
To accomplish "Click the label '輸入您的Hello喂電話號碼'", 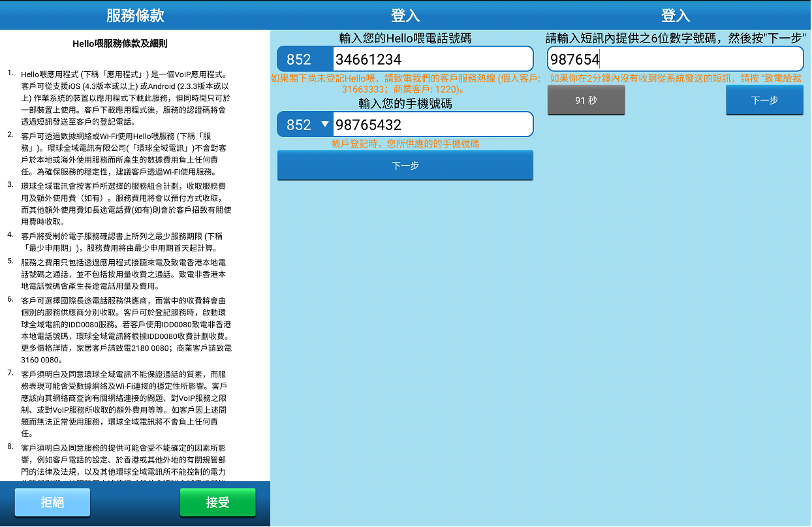I will [x=405, y=38].
